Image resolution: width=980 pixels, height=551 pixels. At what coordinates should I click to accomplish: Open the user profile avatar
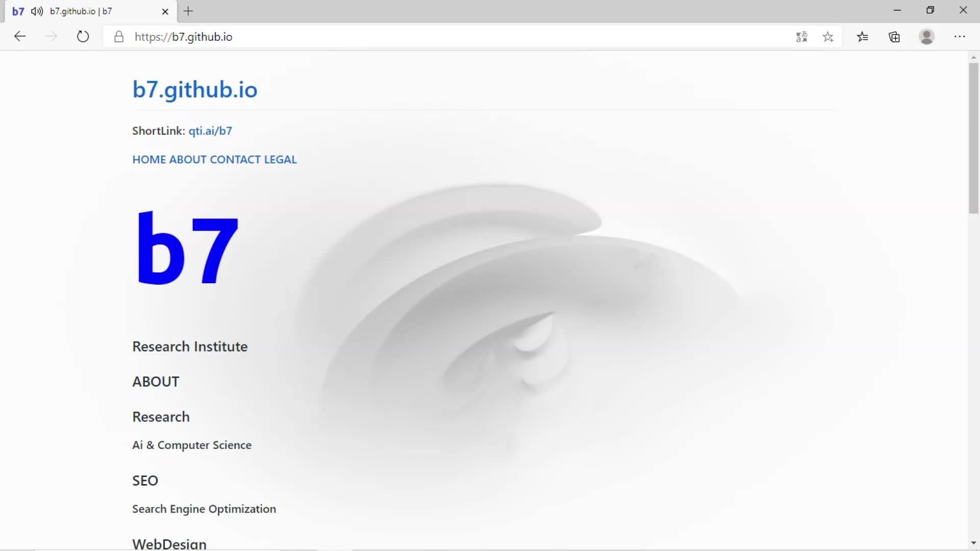click(927, 37)
